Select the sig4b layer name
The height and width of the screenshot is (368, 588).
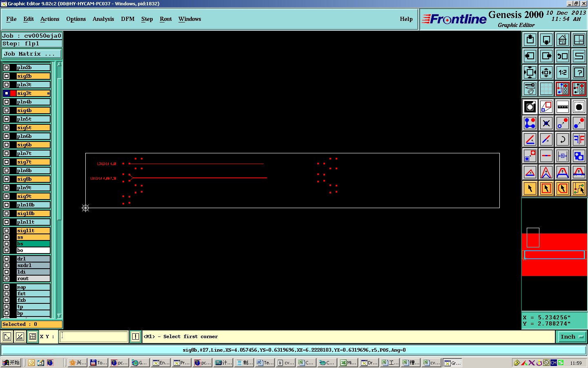point(33,110)
